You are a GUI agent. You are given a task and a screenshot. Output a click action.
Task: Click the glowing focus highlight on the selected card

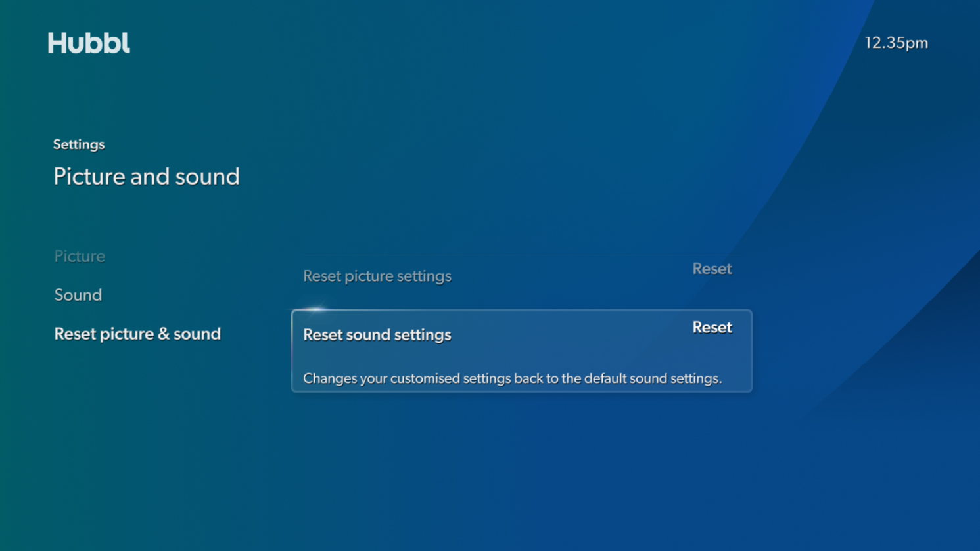click(316, 309)
